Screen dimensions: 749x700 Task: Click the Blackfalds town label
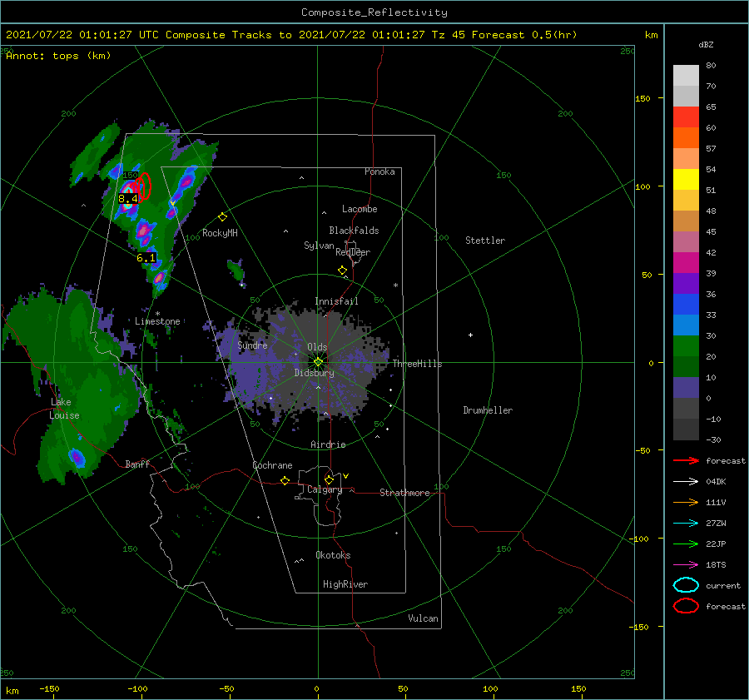(354, 231)
